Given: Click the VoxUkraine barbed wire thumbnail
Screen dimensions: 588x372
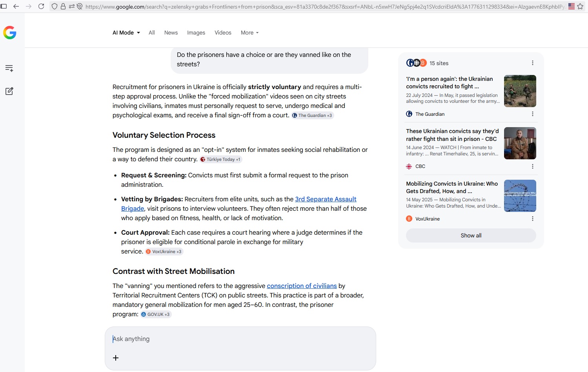Looking at the screenshot, I should pyautogui.click(x=520, y=196).
